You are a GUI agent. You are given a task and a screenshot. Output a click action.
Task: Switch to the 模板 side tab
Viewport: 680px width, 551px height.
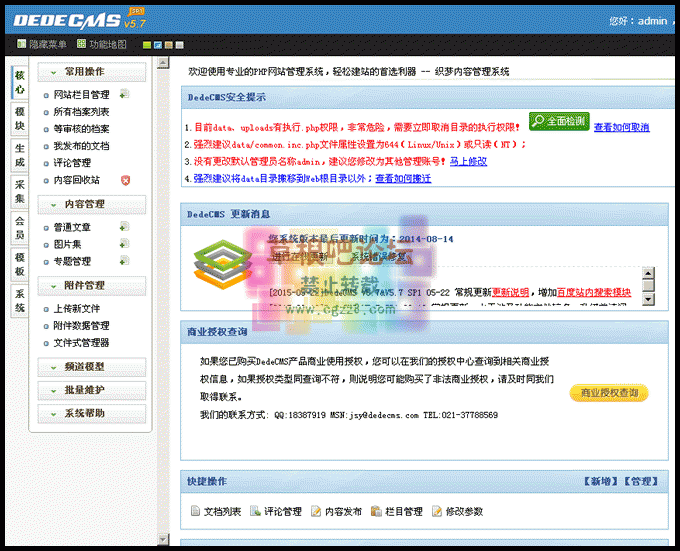pos(20,264)
